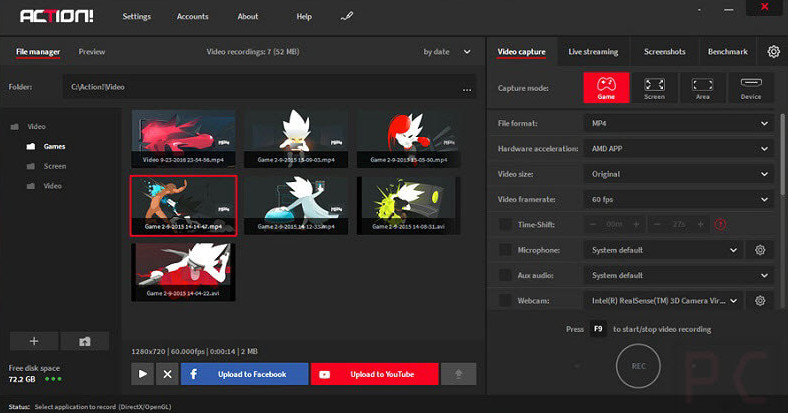Select Screen capture mode
The image size is (788, 413).
[x=654, y=88]
